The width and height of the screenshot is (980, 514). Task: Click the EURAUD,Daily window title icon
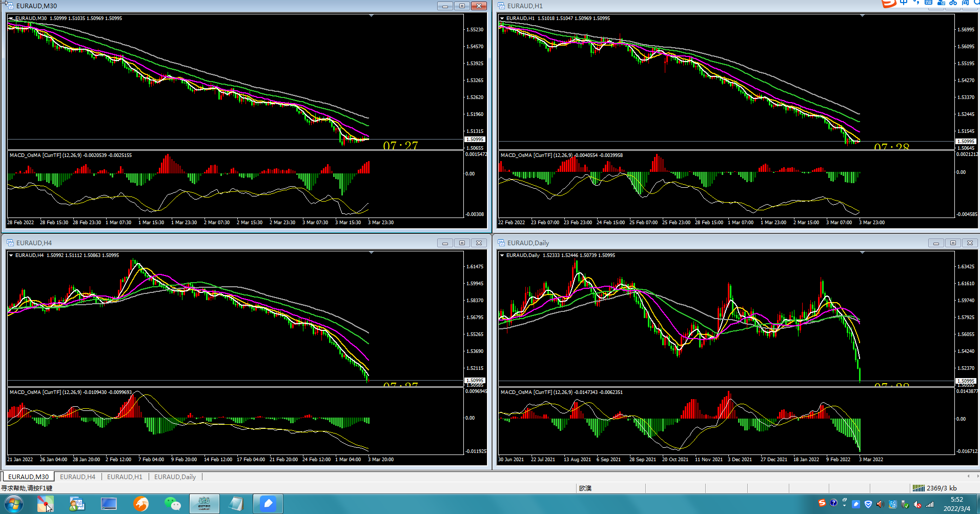pos(501,243)
